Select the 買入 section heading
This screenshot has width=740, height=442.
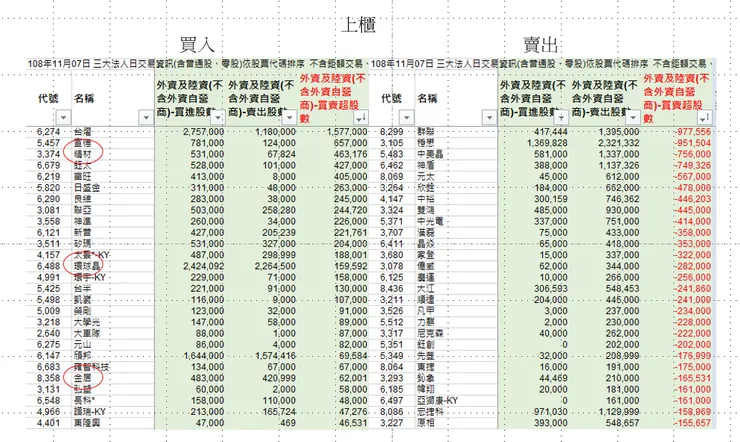pos(197,45)
